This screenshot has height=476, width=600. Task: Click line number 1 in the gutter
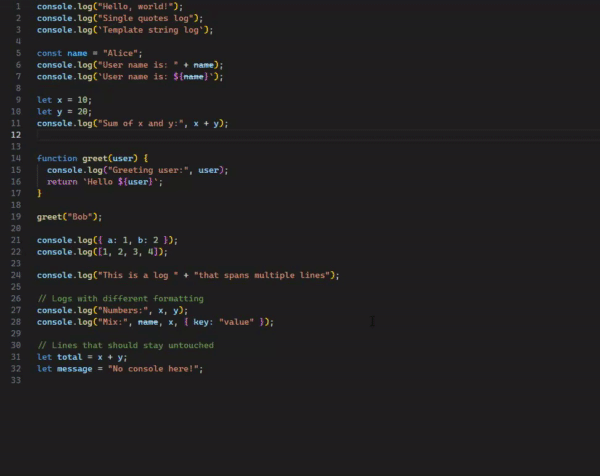[x=18, y=7]
